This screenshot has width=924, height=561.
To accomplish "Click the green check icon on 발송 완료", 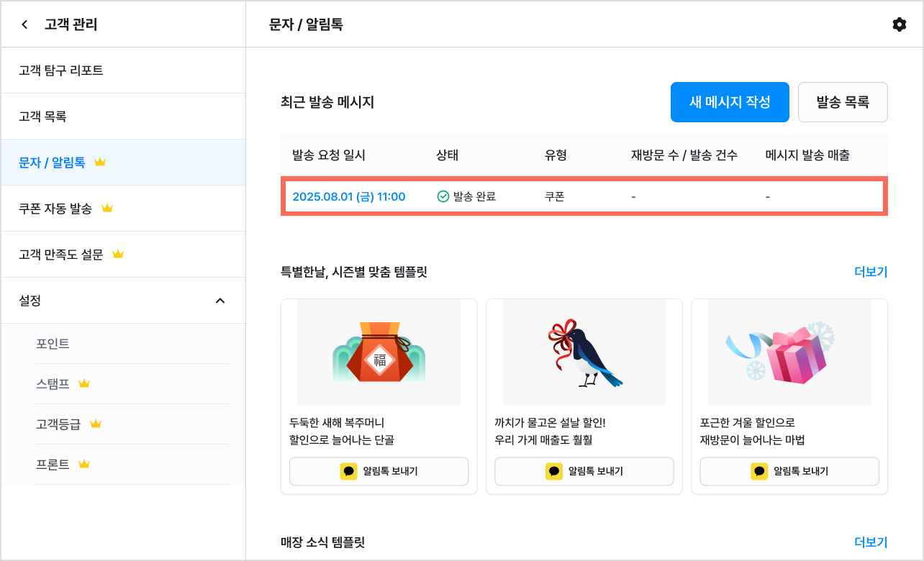I will click(x=443, y=196).
